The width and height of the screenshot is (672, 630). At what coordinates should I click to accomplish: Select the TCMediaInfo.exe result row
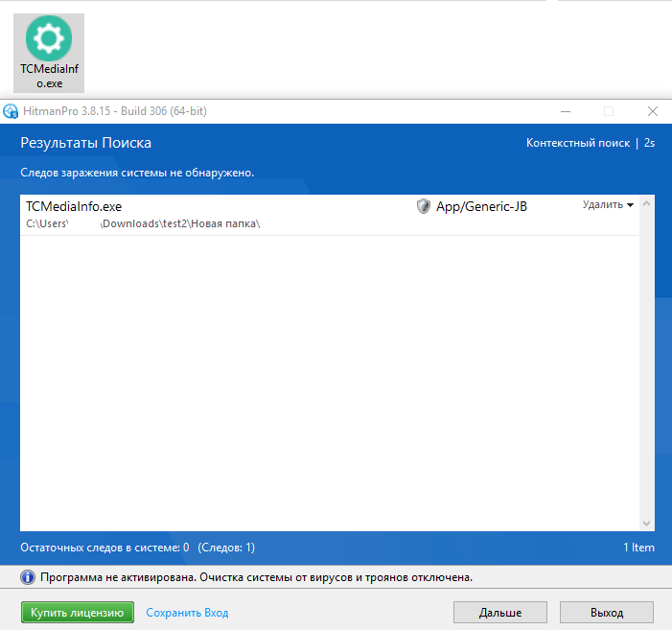point(329,215)
